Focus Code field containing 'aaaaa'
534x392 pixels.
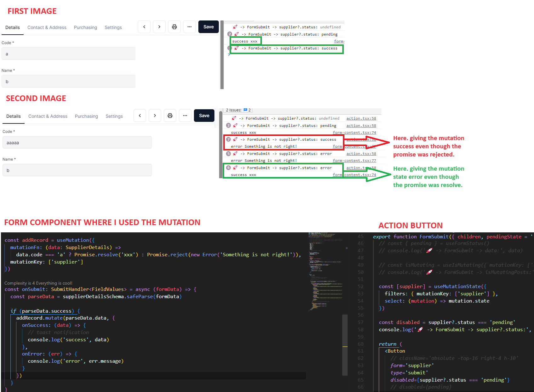[77, 143]
